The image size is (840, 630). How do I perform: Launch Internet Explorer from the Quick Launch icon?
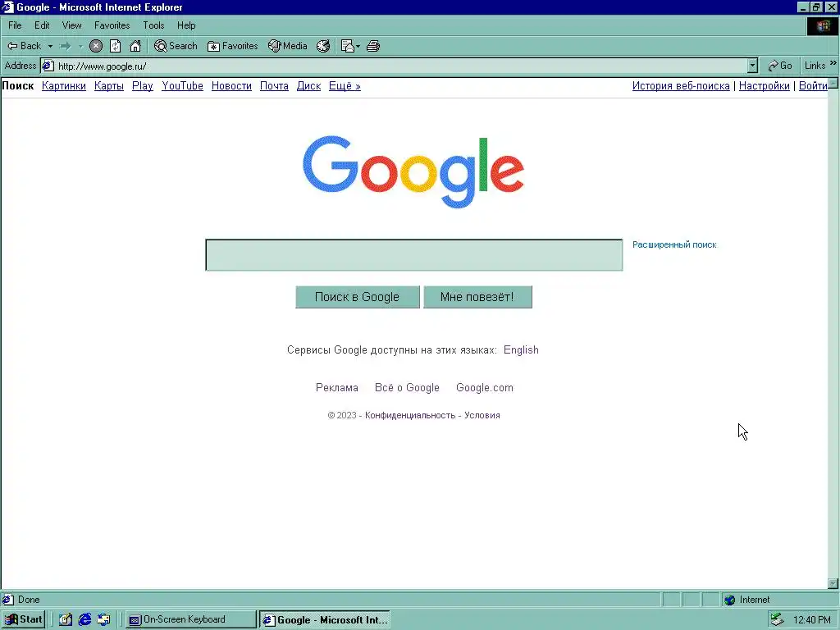84,620
